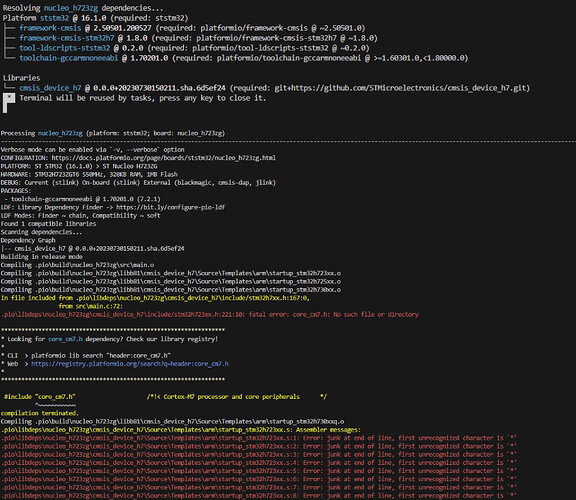Open the stm32h723xx.h:221:10 fatal error path

point(123,314)
